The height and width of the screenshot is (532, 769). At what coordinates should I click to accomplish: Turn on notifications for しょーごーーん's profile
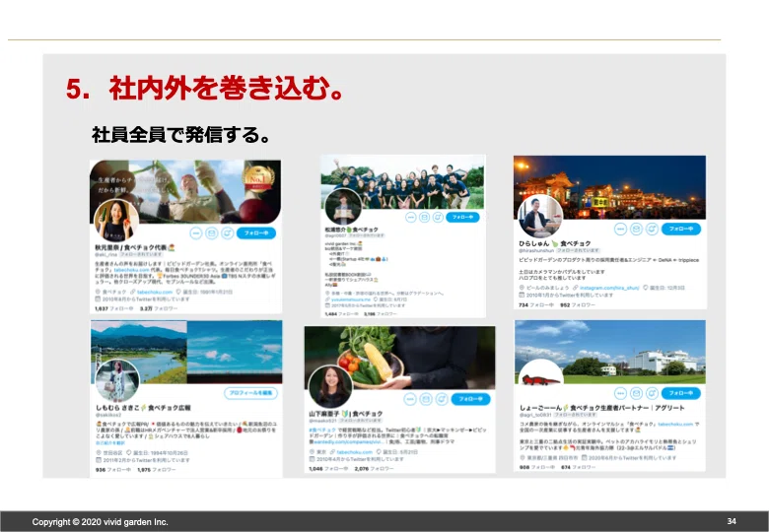652,393
